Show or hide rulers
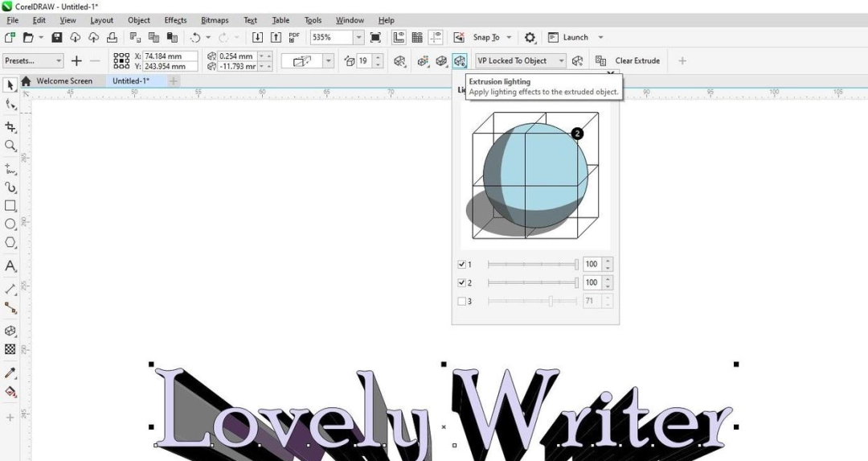The height and width of the screenshot is (461, 868). point(399,37)
